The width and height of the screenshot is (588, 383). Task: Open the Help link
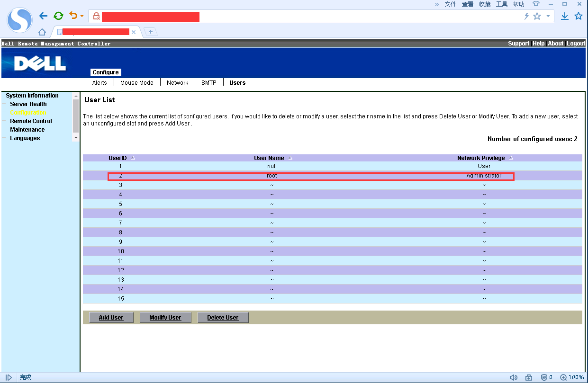pos(538,44)
